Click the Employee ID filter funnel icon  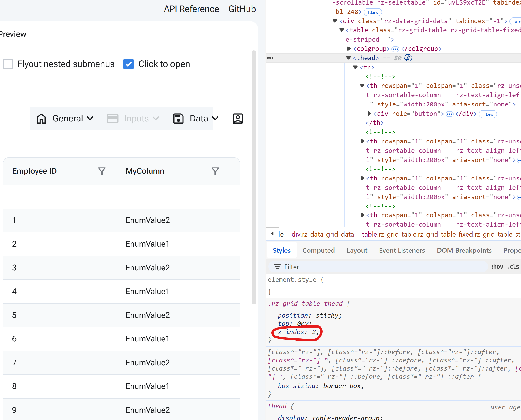coord(101,171)
